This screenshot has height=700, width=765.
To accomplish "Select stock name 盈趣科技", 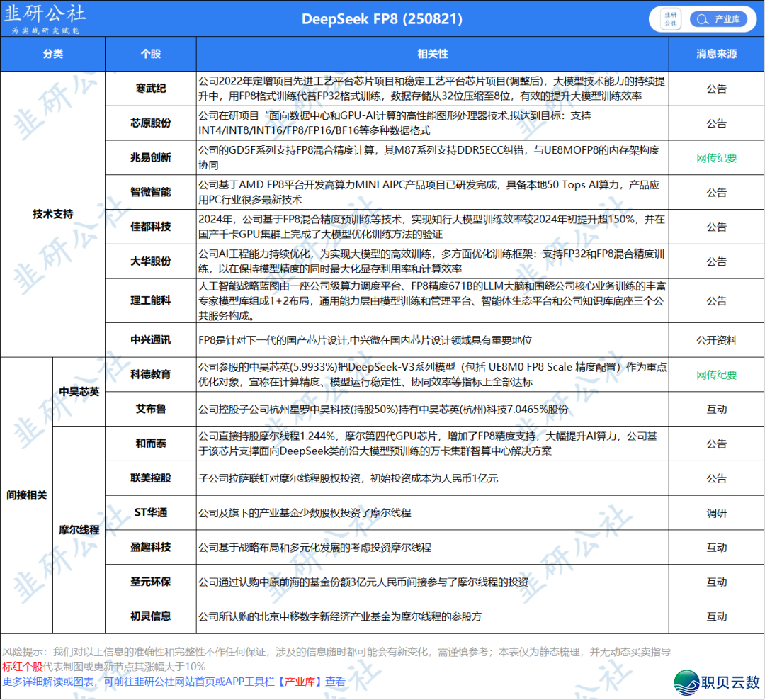I will coord(151,547).
